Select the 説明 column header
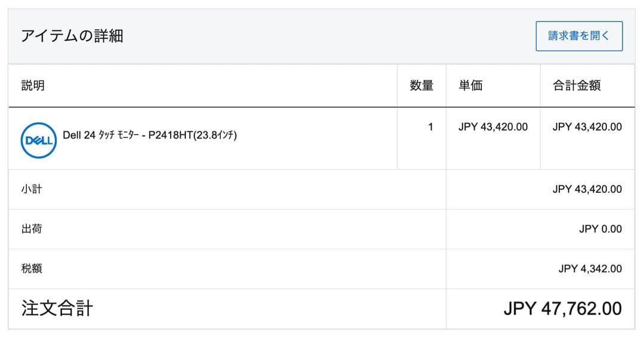The width and height of the screenshot is (644, 339). 33,85
